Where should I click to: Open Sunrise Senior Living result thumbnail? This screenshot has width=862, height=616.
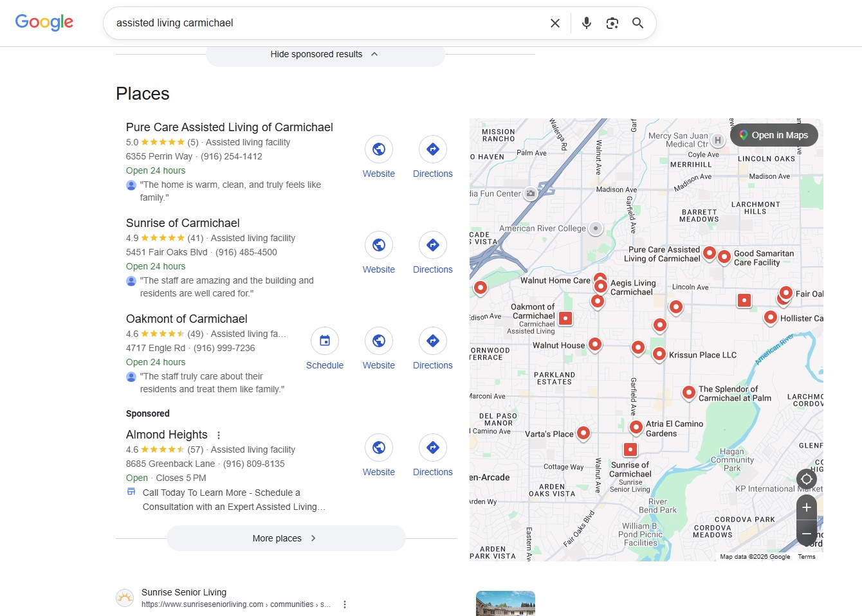pos(506,603)
